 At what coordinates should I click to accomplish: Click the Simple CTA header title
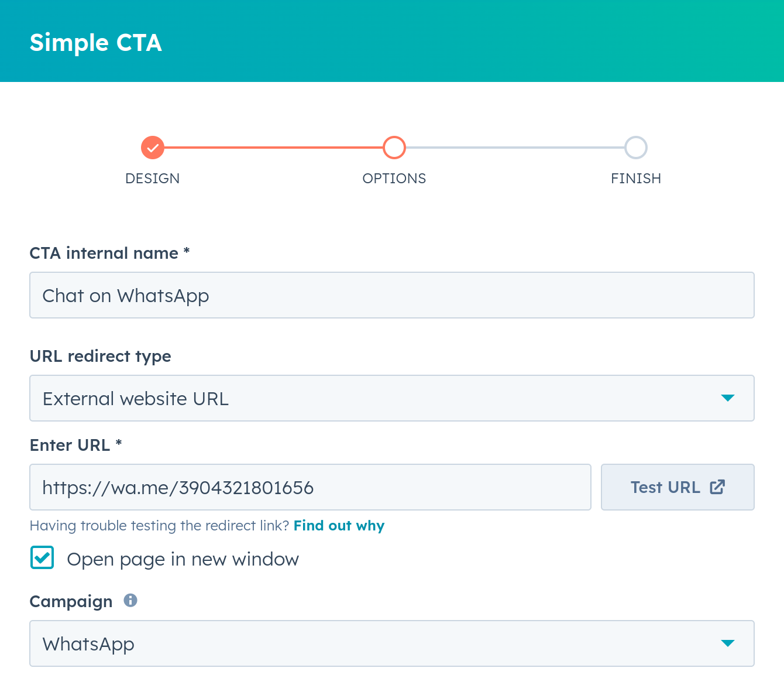(96, 43)
